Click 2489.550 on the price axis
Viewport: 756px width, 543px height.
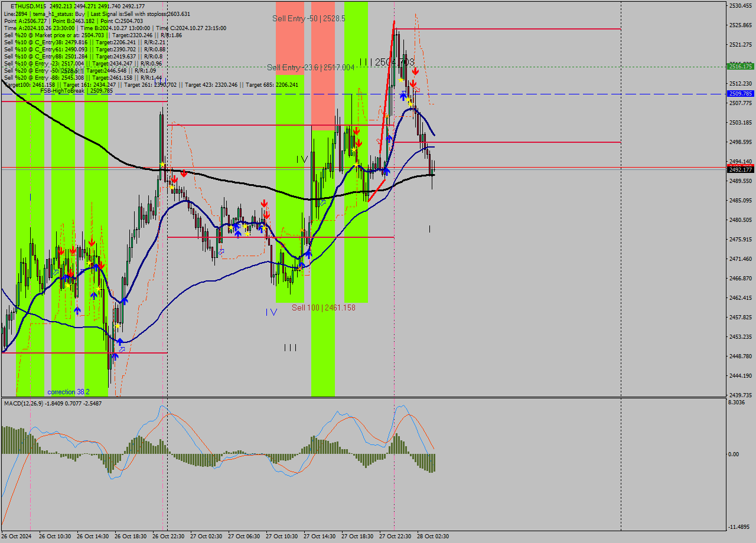coord(741,181)
